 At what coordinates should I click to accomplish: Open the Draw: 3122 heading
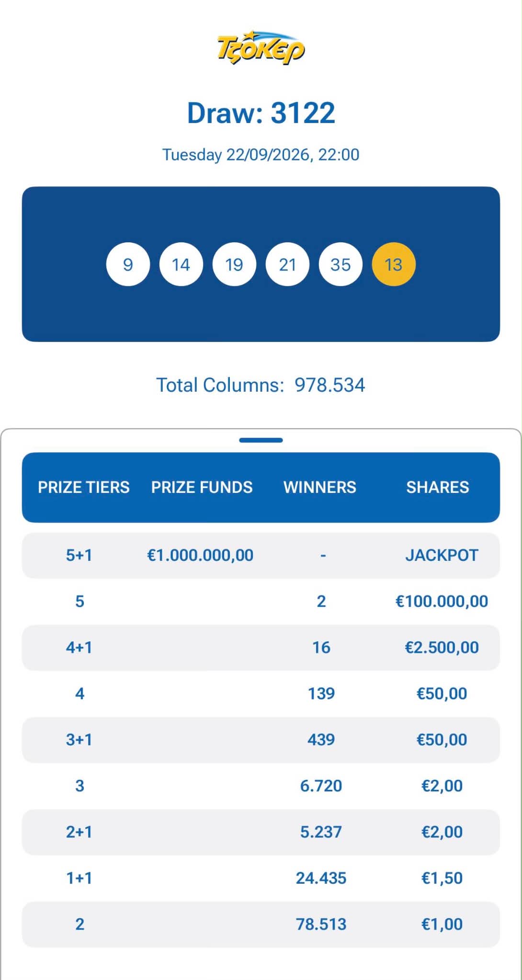pos(261,113)
